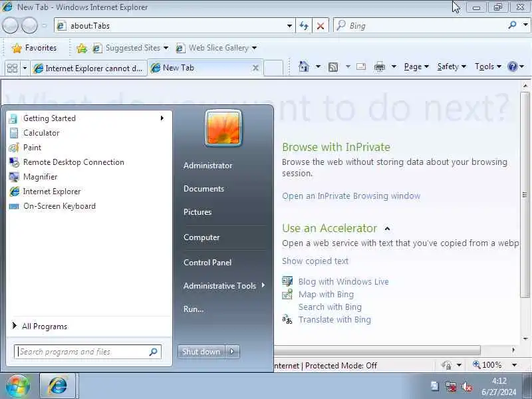Click the Back navigation button
The image size is (532, 399).
pyautogui.click(x=10, y=26)
